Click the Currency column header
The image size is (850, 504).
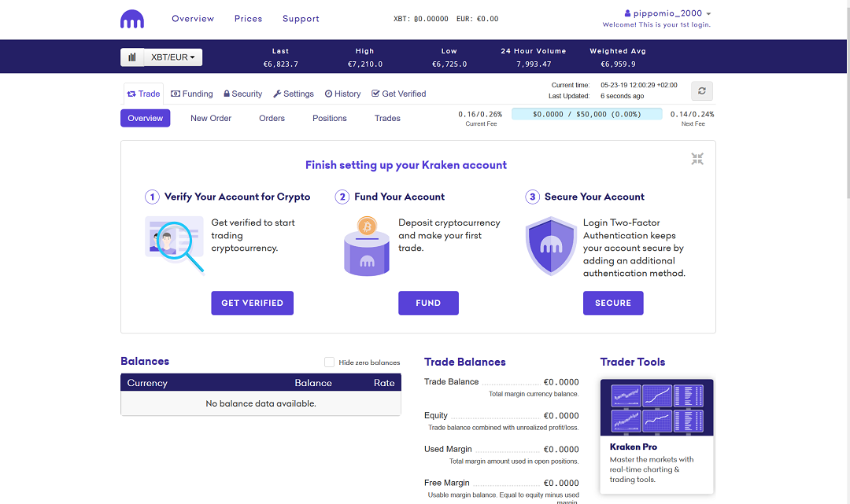point(147,383)
